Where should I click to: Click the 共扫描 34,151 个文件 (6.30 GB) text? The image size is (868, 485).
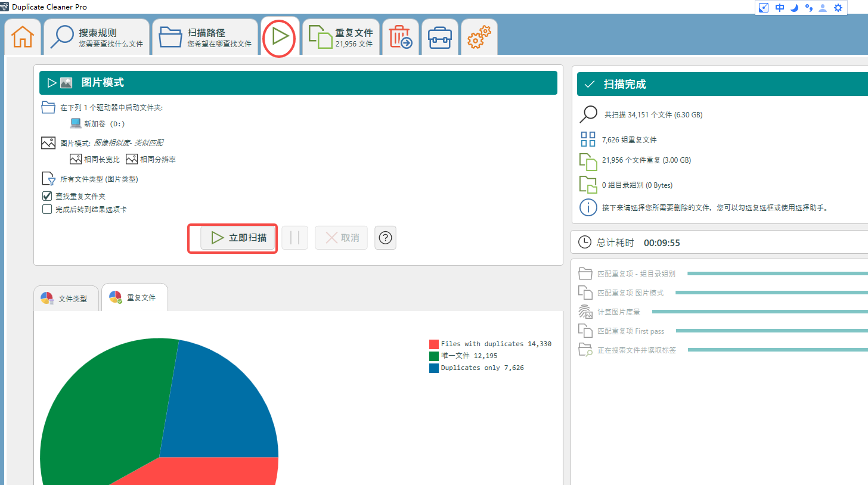(653, 114)
